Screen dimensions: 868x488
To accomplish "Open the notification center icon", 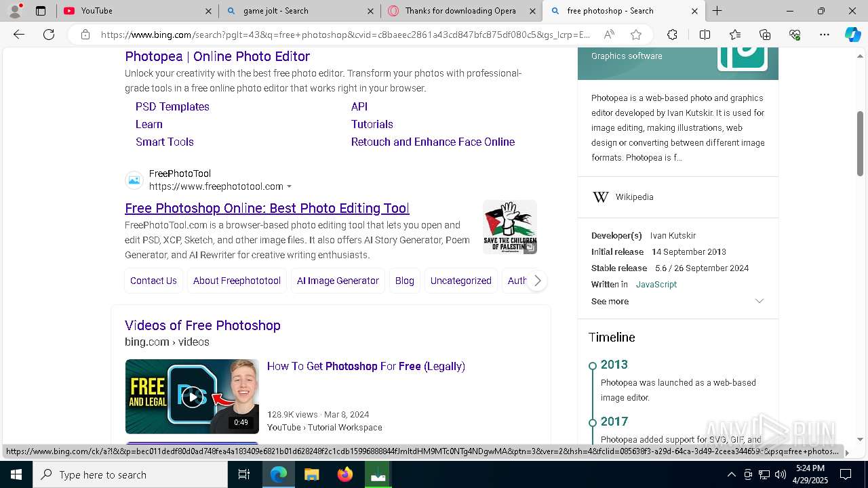I will click(x=846, y=474).
